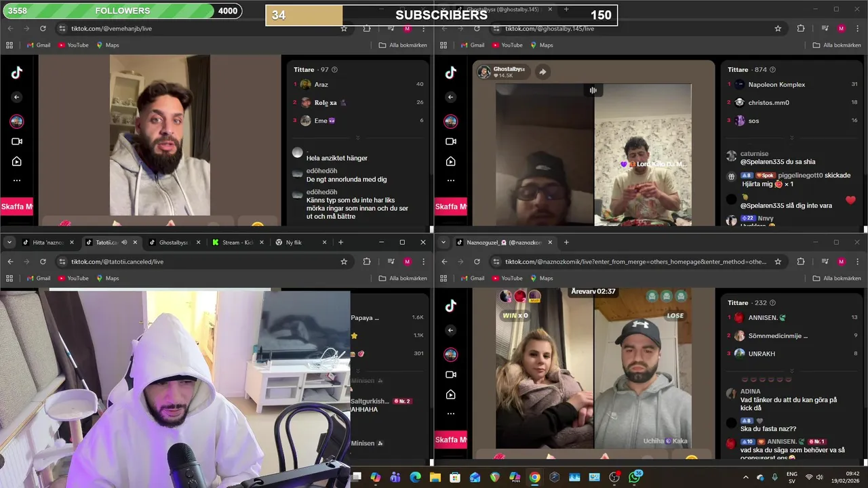This screenshot has width=868, height=488.
Task: Open Chrome menu in tatotii.canceled window
Action: (x=423, y=262)
